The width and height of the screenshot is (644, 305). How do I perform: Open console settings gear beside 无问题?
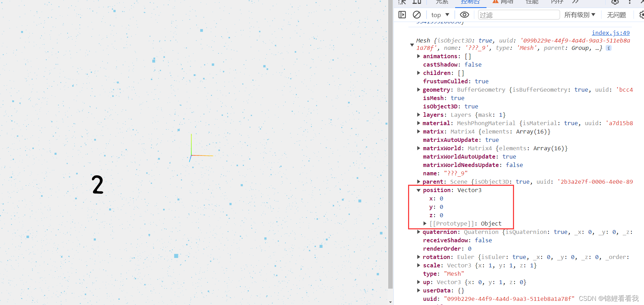642,15
